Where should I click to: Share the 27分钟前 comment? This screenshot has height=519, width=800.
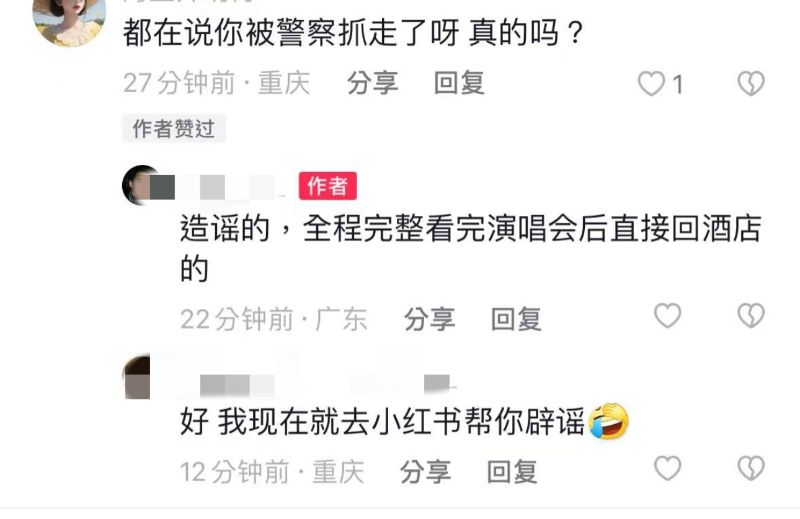[x=372, y=83]
